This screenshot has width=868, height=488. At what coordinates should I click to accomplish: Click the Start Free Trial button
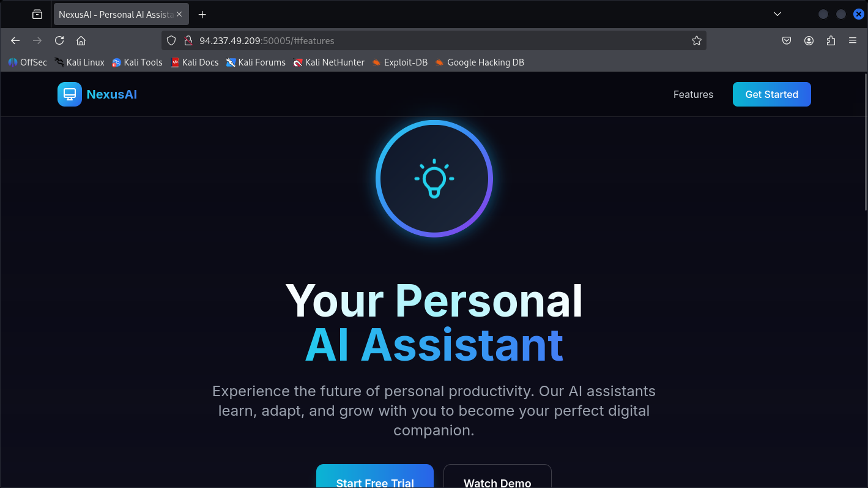click(375, 476)
